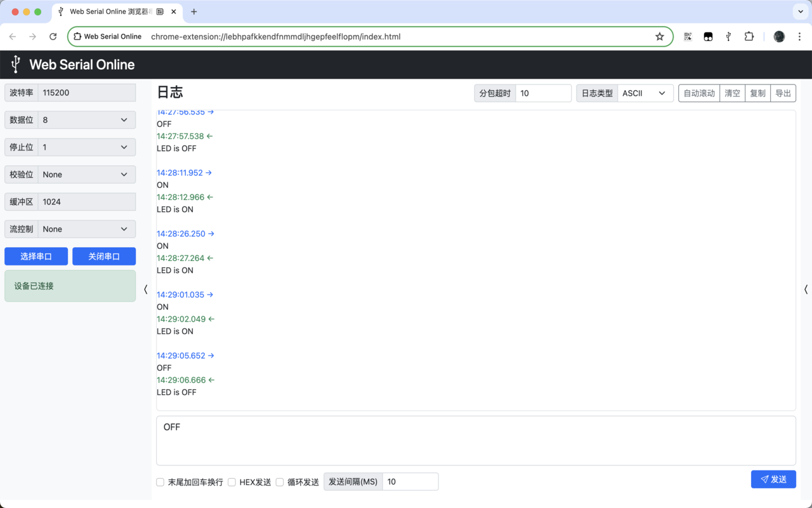
Task: Reload the page with the refresh icon
Action: pyautogui.click(x=53, y=36)
